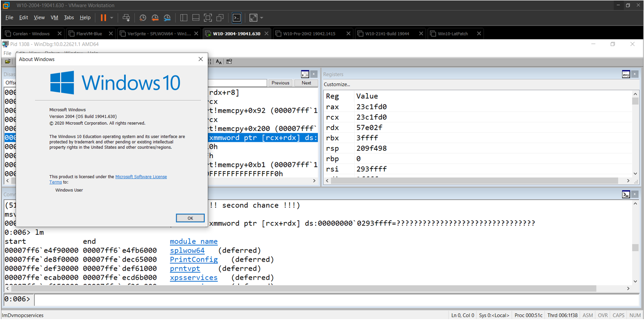
Task: Open the power options dropdown arrow beside pause
Action: click(x=111, y=18)
